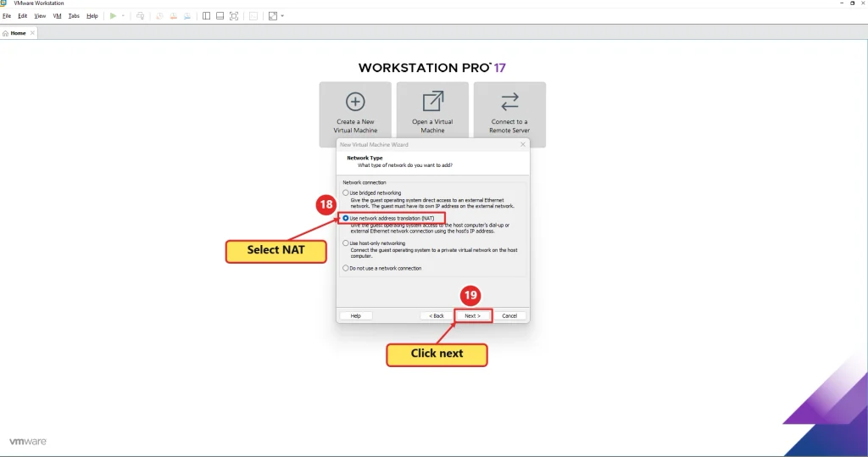Toggle the thumbnail bar icon
This screenshot has height=457, width=868.
(x=220, y=16)
